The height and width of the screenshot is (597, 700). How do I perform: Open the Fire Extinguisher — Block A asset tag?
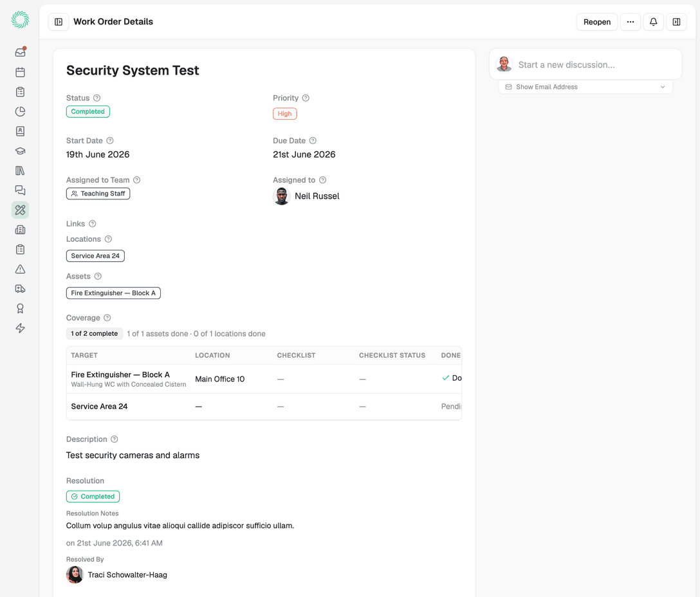[113, 293]
